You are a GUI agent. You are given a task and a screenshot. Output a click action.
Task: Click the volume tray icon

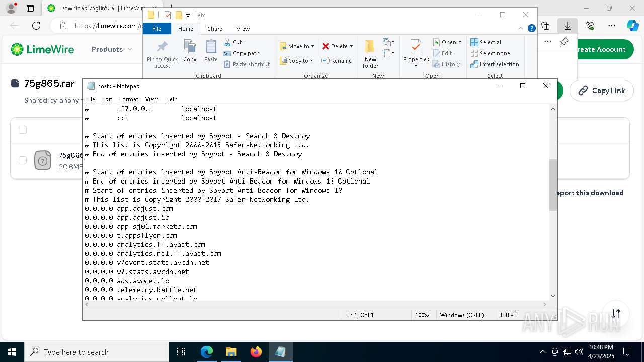coord(579,352)
